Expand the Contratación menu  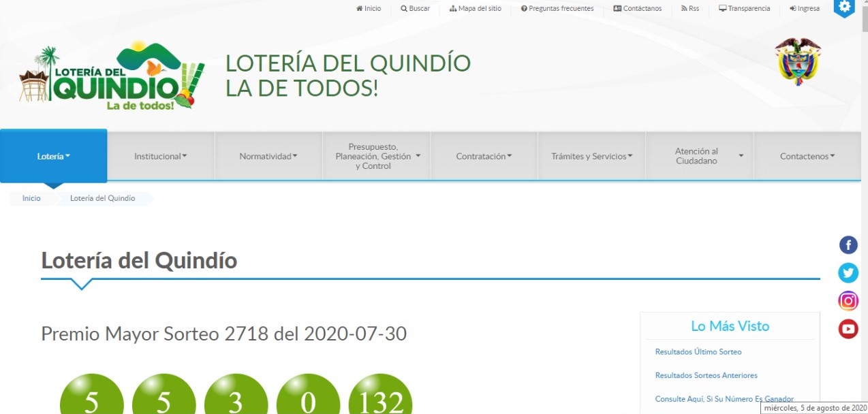(484, 156)
